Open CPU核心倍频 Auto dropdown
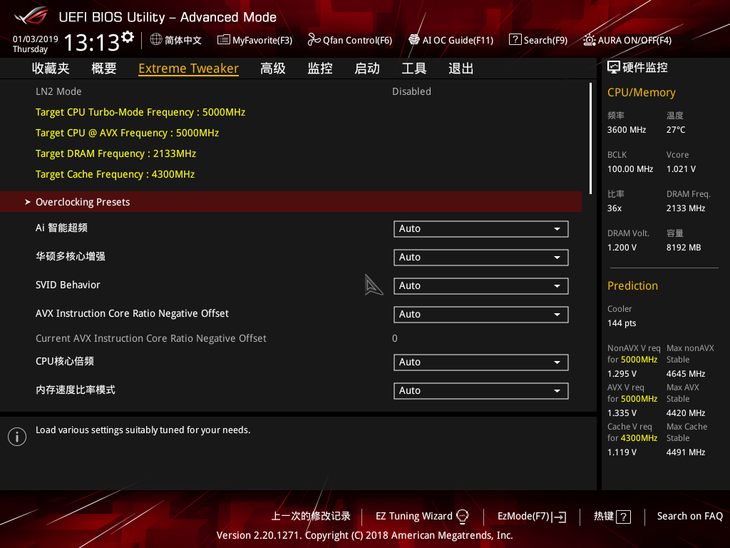Screen dimensions: 730x548 pyautogui.click(x=480, y=362)
